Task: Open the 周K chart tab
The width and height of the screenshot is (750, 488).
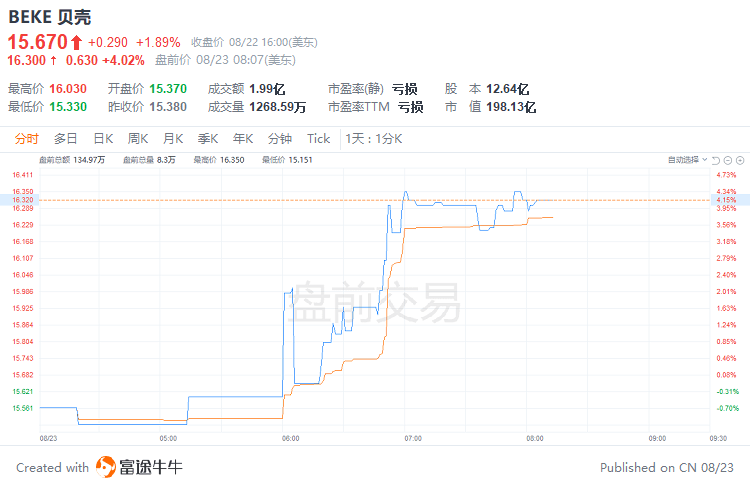Action: (x=138, y=139)
